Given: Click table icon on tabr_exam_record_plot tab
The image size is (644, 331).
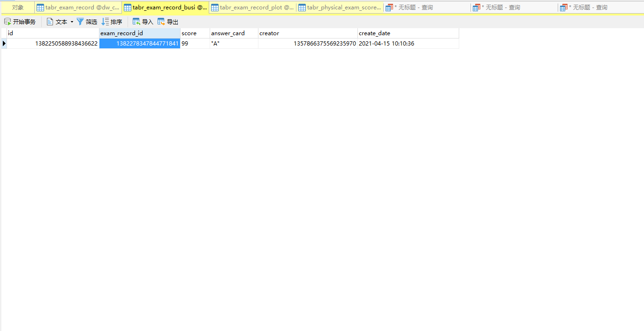Looking at the screenshot, I should click(x=215, y=8).
